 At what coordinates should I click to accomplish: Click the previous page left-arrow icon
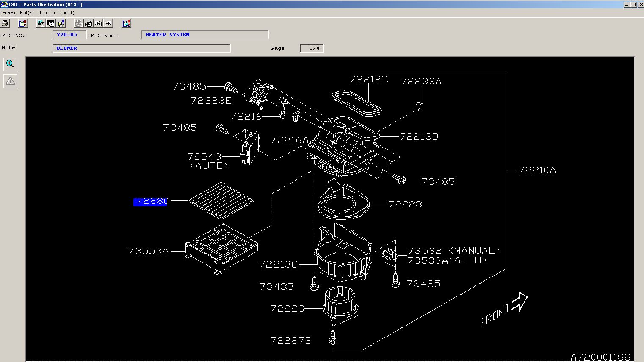[98, 23]
